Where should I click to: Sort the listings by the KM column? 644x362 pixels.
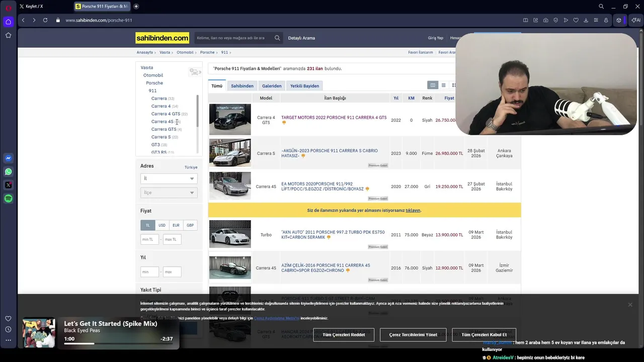[411, 98]
